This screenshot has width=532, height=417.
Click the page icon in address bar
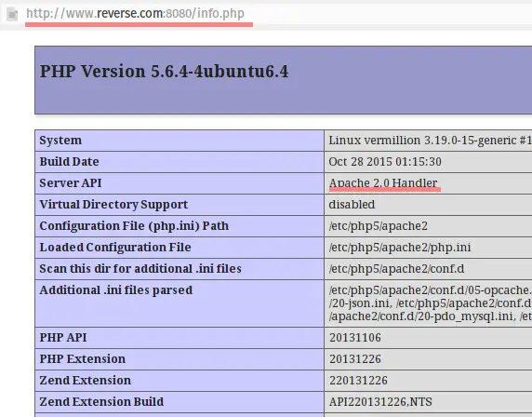point(12,14)
